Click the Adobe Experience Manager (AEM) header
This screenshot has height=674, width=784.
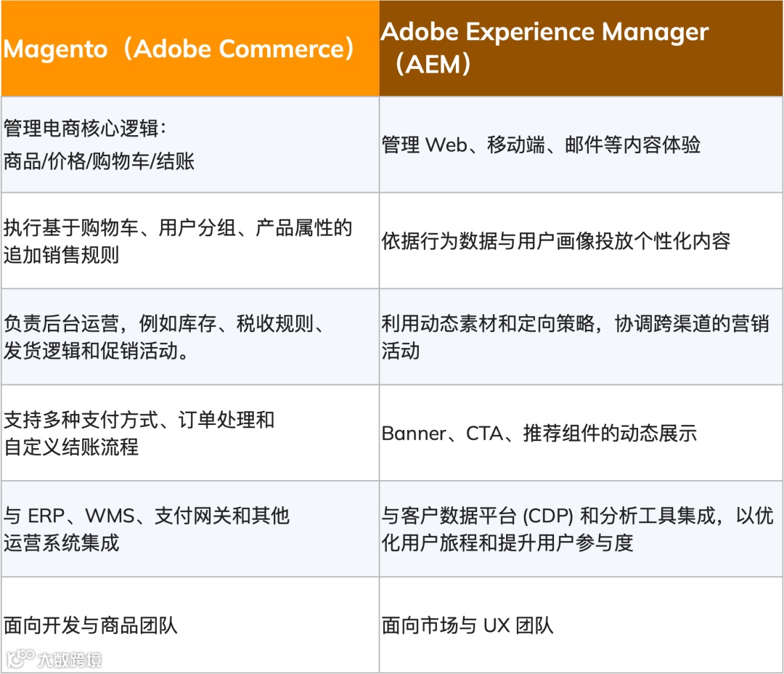tap(581, 49)
